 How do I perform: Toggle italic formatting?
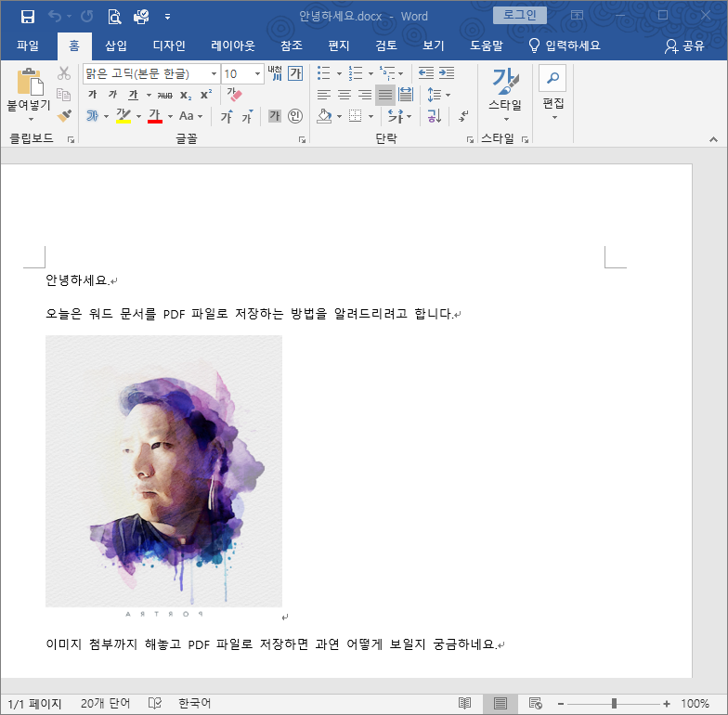click(113, 95)
